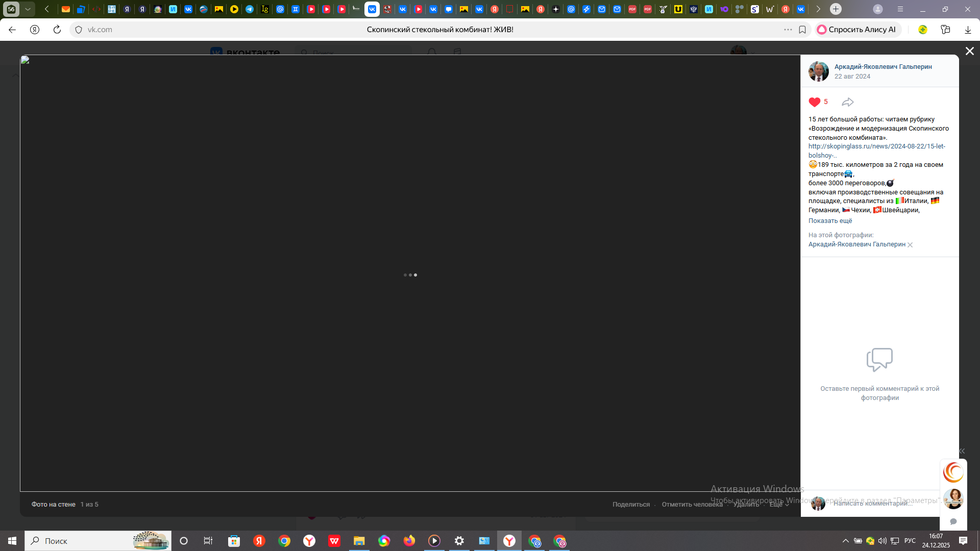This screenshot has width=980, height=551.
Task: Click into 'Написать комментарий' field
Action: [x=873, y=504]
